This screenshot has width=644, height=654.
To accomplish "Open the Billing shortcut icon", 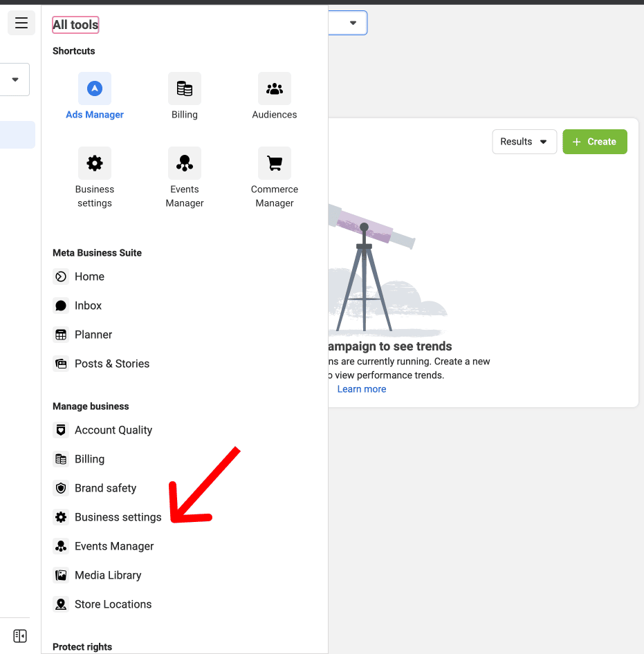I will click(185, 88).
